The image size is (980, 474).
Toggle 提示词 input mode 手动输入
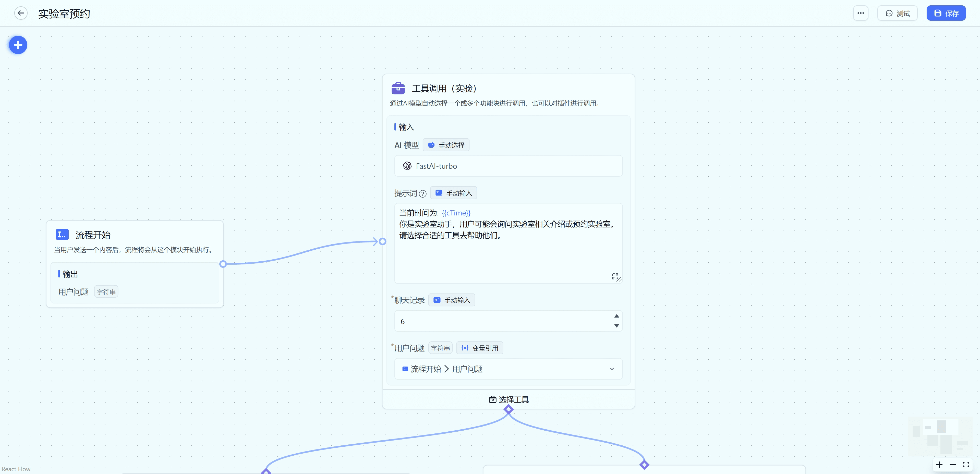[453, 193]
